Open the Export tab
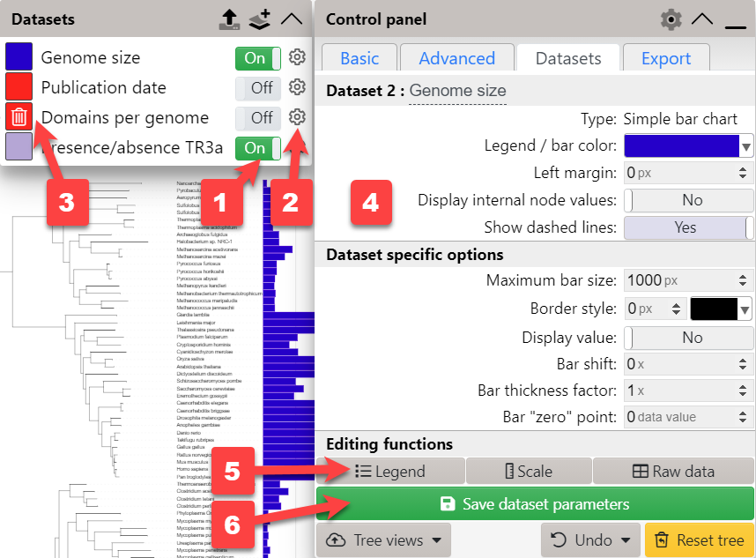 click(665, 58)
